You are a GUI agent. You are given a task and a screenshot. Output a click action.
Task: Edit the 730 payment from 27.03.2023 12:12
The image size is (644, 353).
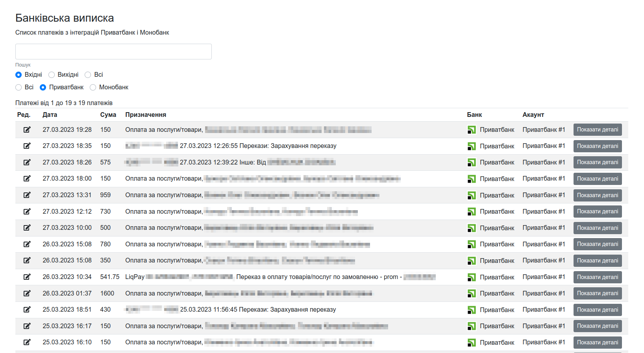[x=27, y=211]
